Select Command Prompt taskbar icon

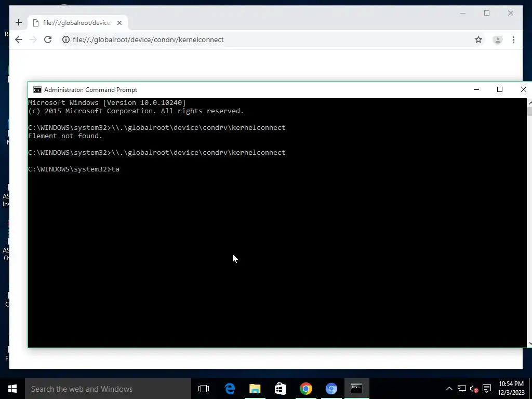[356, 389]
